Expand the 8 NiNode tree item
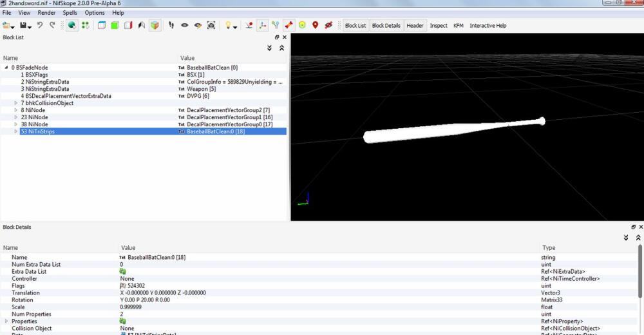The width and height of the screenshot is (644, 335). point(16,110)
